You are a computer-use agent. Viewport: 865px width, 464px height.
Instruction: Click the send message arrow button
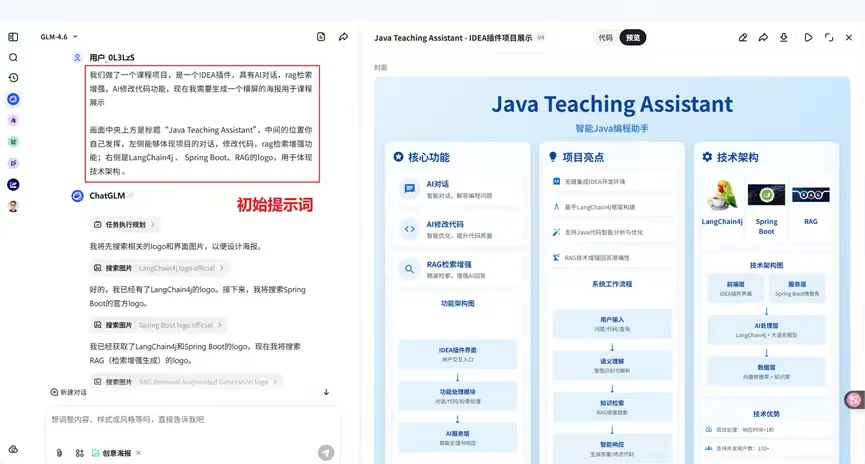(326, 453)
